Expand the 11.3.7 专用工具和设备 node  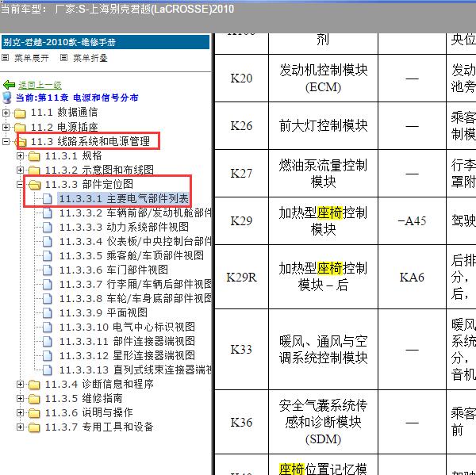click(20, 427)
